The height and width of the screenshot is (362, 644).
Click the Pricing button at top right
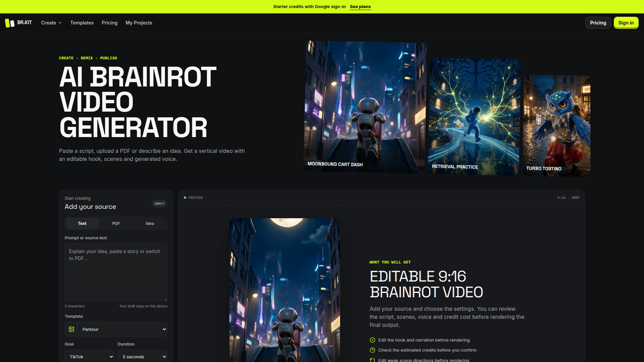click(x=598, y=23)
